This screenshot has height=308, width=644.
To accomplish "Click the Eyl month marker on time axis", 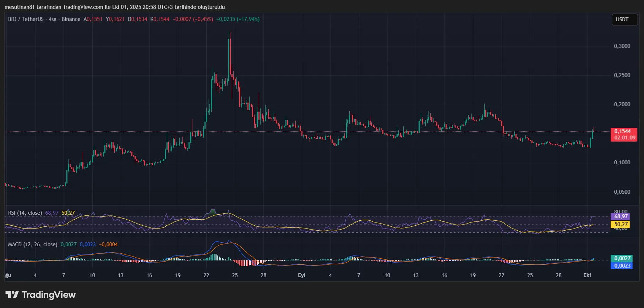I will pos(301,275).
